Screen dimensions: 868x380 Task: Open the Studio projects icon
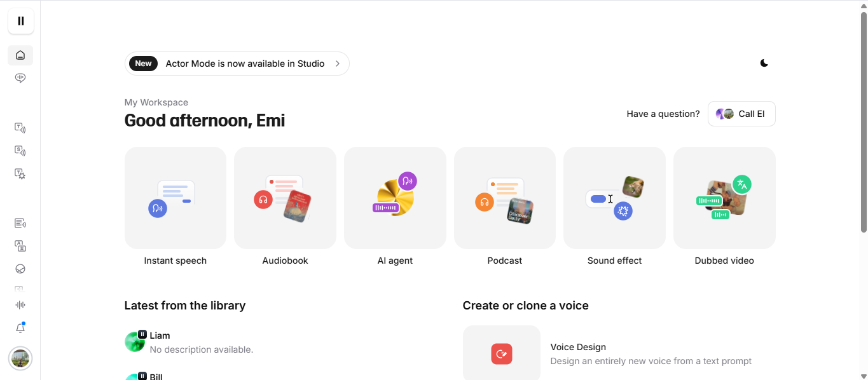(x=20, y=223)
